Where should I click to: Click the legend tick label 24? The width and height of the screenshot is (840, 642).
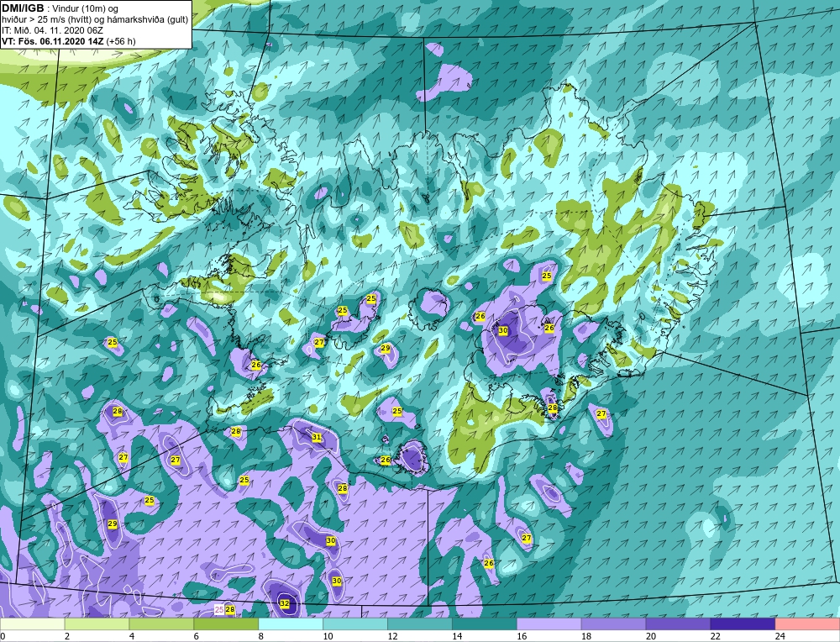click(780, 636)
